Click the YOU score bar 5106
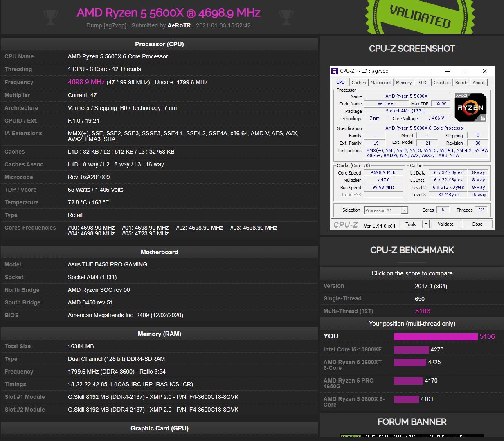Image resolution: width=504 pixels, height=441 pixels. [436, 336]
